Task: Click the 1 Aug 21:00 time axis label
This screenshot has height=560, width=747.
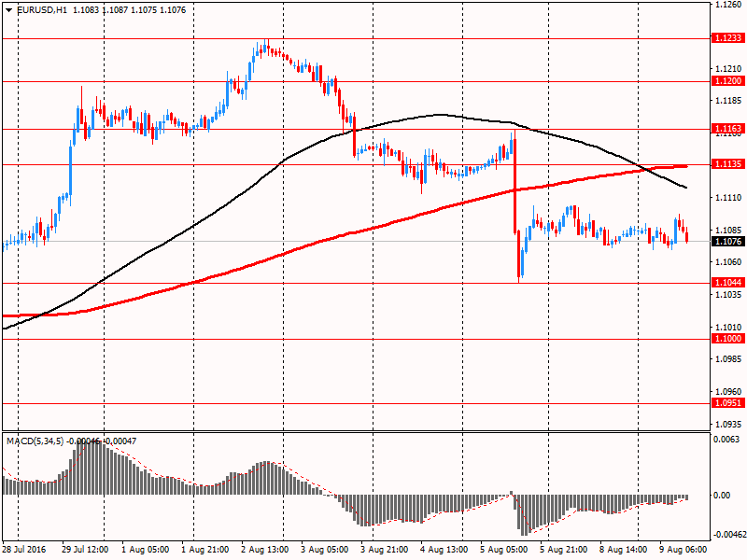Action: point(205,550)
